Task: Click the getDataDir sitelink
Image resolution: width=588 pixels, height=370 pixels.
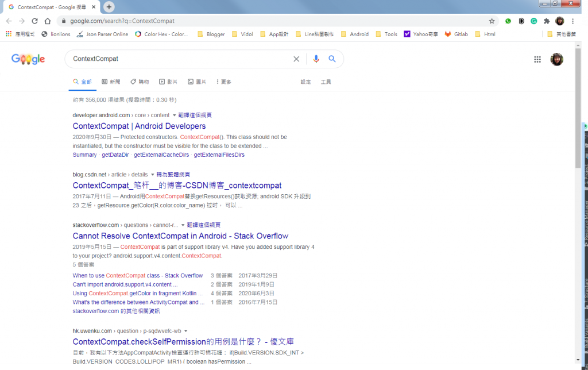Action: (115, 155)
